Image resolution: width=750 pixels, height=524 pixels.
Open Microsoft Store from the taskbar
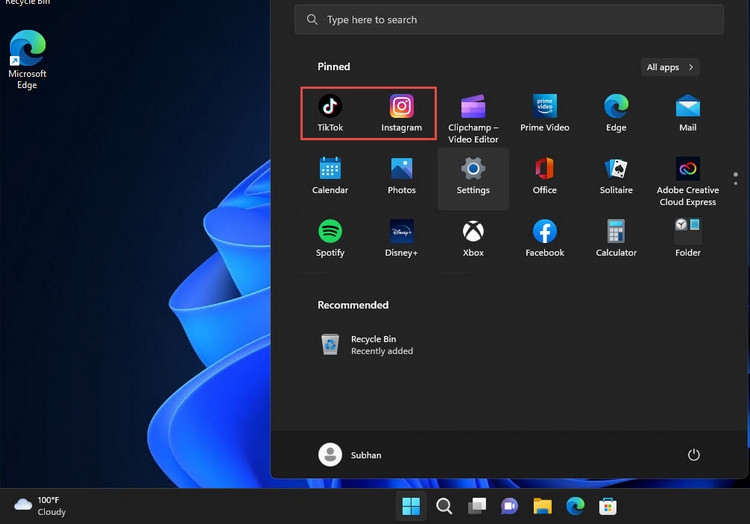[607, 506]
